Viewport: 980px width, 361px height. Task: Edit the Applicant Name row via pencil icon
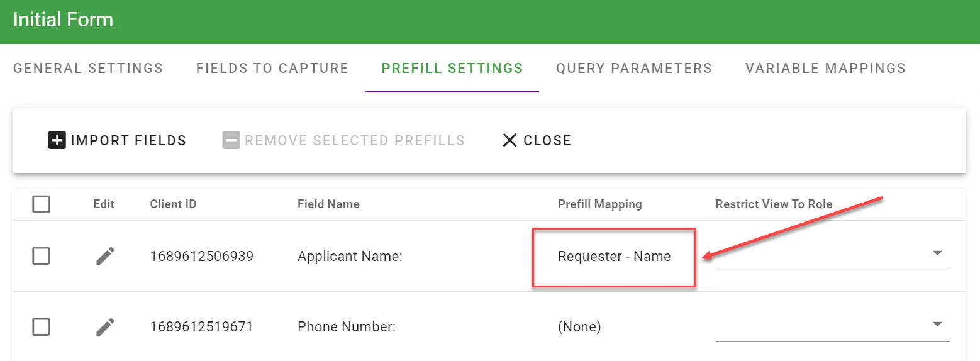coord(105,256)
